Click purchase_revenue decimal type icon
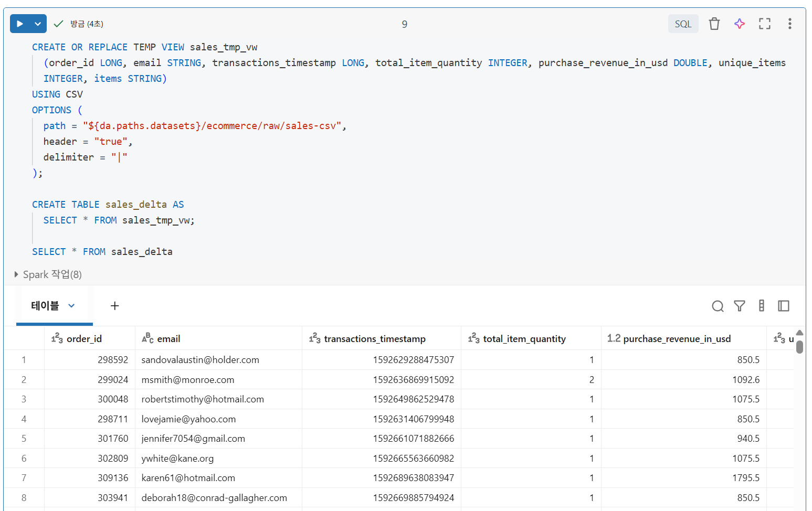The height and width of the screenshot is (511, 812). (x=614, y=338)
